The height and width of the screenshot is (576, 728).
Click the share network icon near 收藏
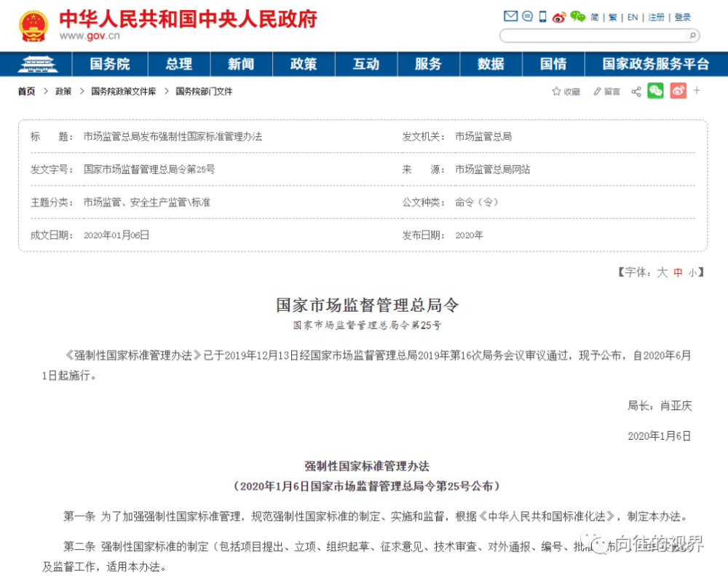pos(636,91)
